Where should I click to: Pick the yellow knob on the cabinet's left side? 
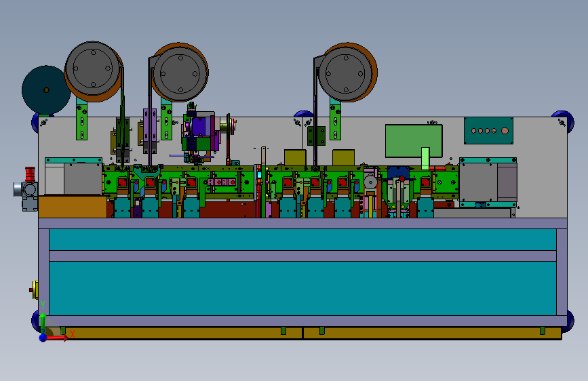point(35,290)
